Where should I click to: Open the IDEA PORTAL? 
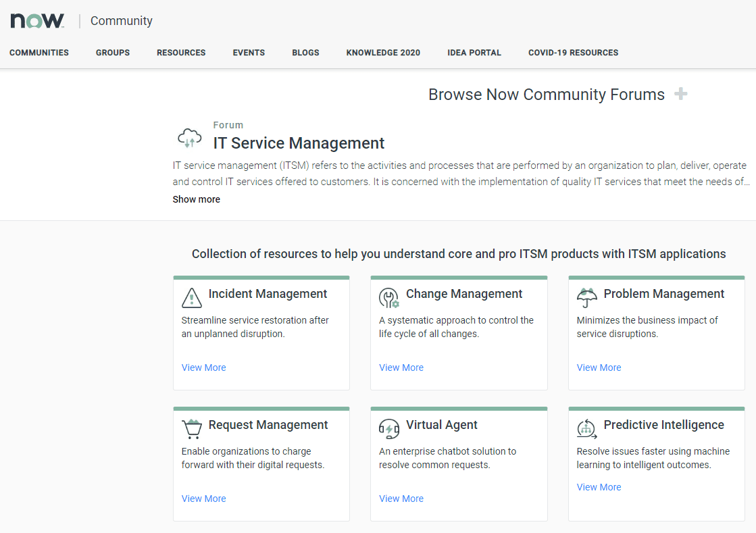click(474, 53)
